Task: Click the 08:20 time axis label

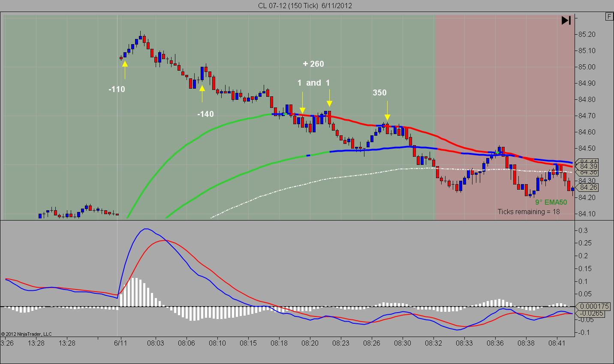Action: (310, 343)
